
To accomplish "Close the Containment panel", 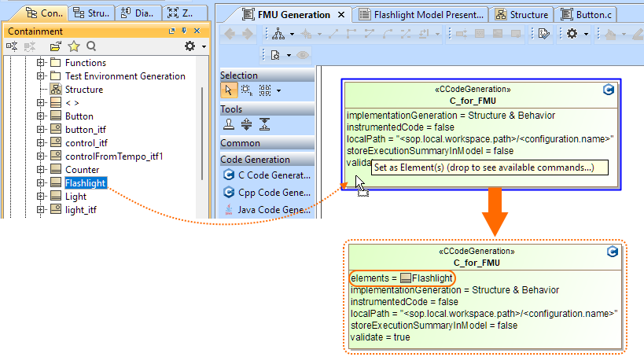I will [x=197, y=31].
